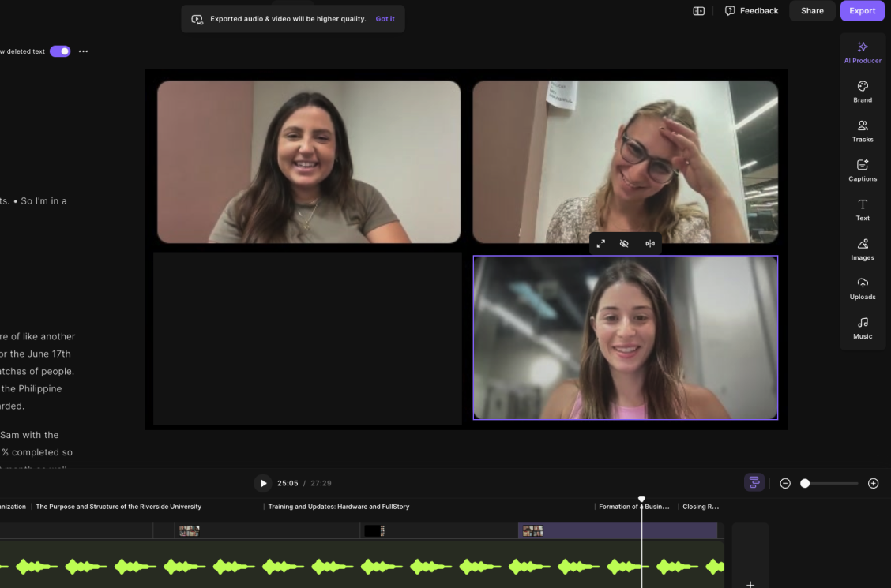Image resolution: width=891 pixels, height=588 pixels.
Task: Toggle the show deleted text switch
Action: 60,51
